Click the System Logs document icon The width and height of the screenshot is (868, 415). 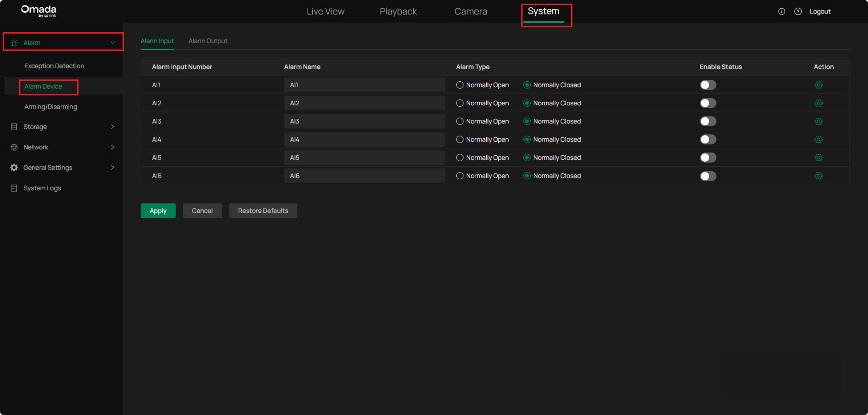point(14,188)
